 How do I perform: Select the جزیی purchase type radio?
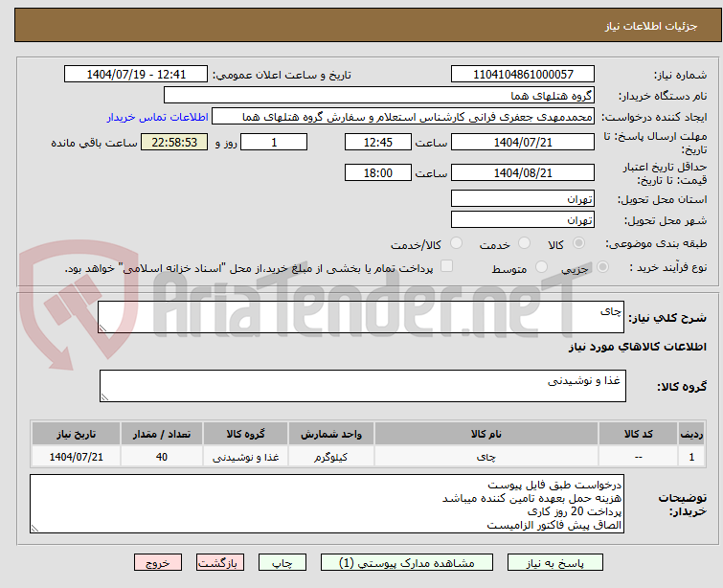pyautogui.click(x=602, y=267)
